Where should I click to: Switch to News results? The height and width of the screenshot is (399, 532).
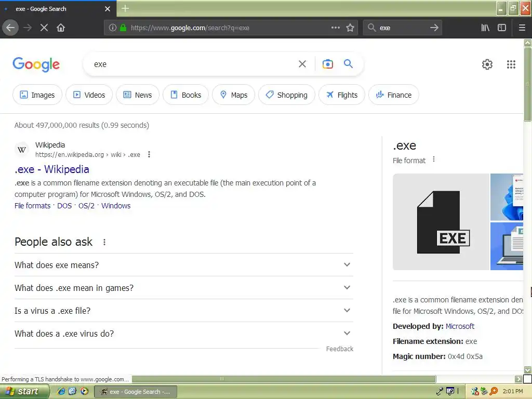[137, 95]
